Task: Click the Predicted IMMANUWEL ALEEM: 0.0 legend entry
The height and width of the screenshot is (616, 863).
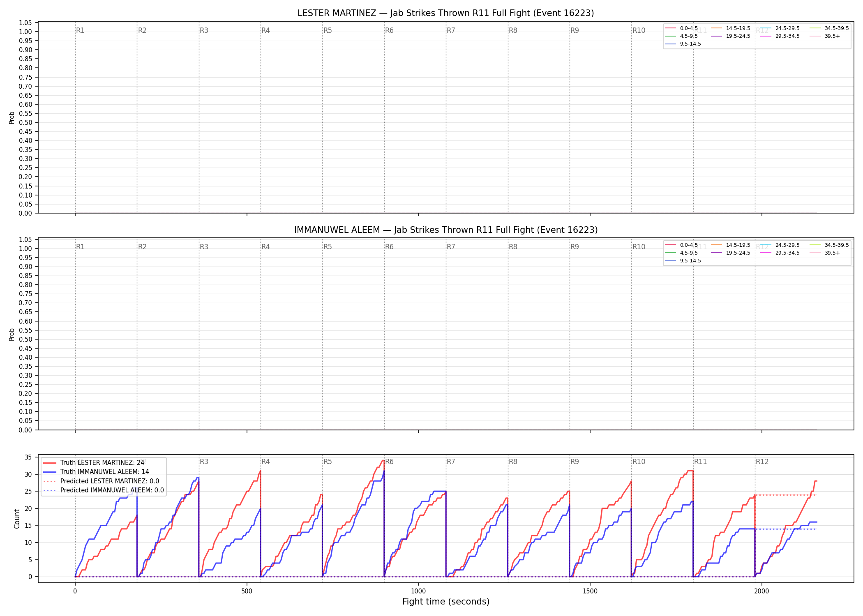Action: 104,490
